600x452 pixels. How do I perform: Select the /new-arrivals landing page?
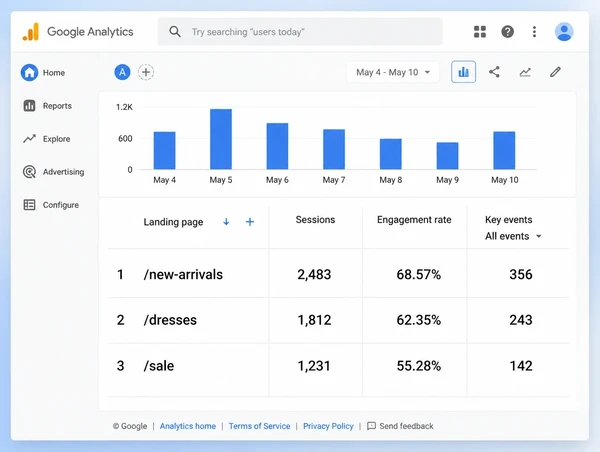tap(183, 274)
